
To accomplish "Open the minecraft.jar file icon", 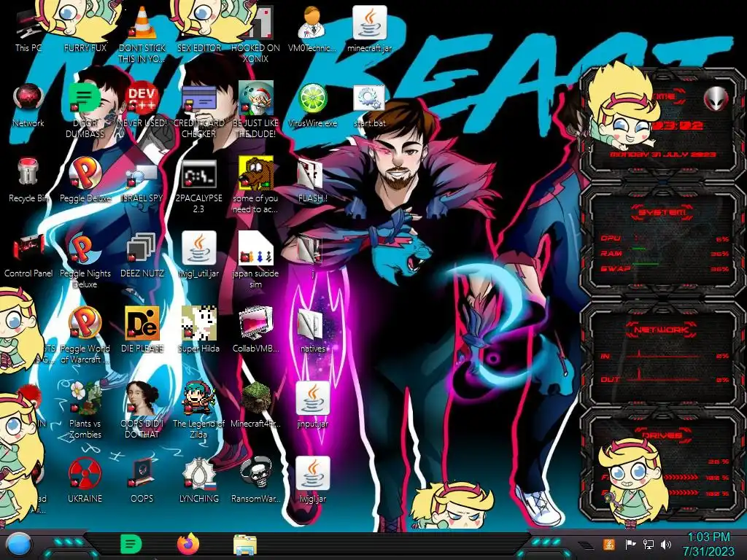I will point(370,24).
